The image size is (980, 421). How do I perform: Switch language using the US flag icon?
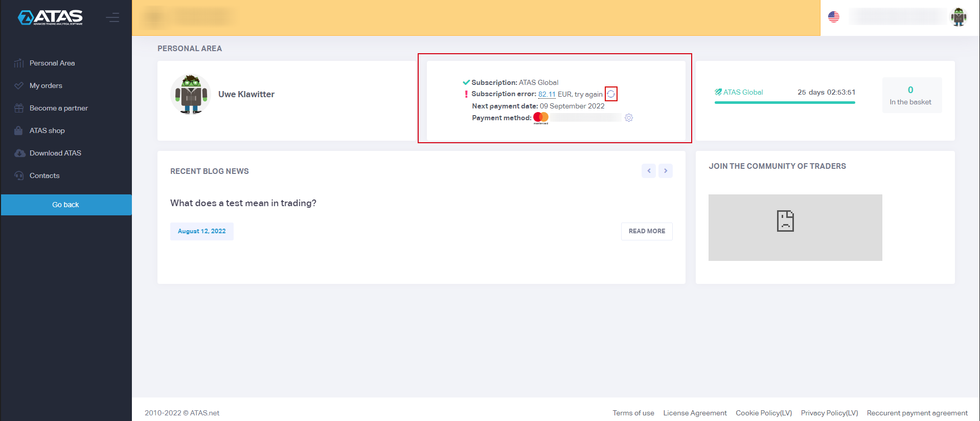pos(834,17)
